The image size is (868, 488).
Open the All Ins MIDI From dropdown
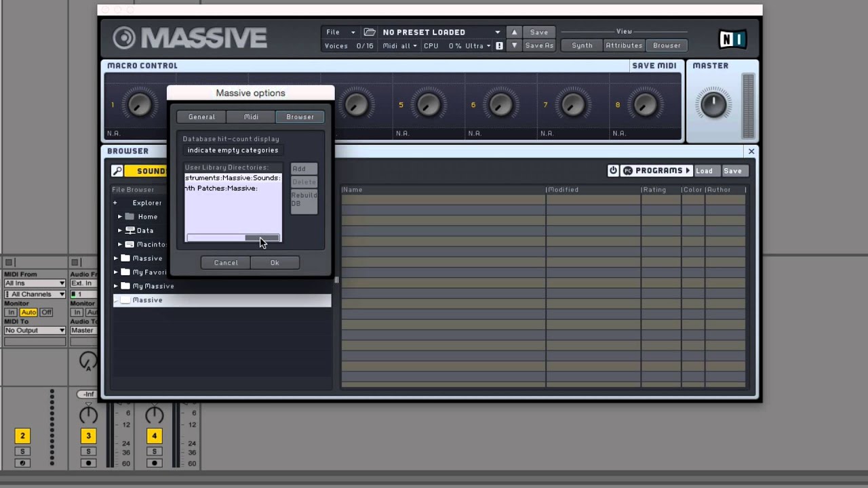(35, 283)
